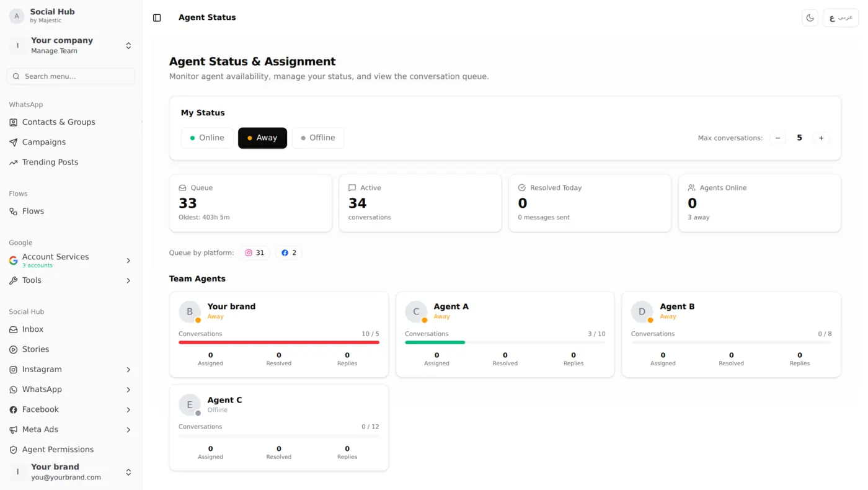Click the Agent Status header title
Image resolution: width=868 pixels, height=490 pixels.
pos(207,18)
